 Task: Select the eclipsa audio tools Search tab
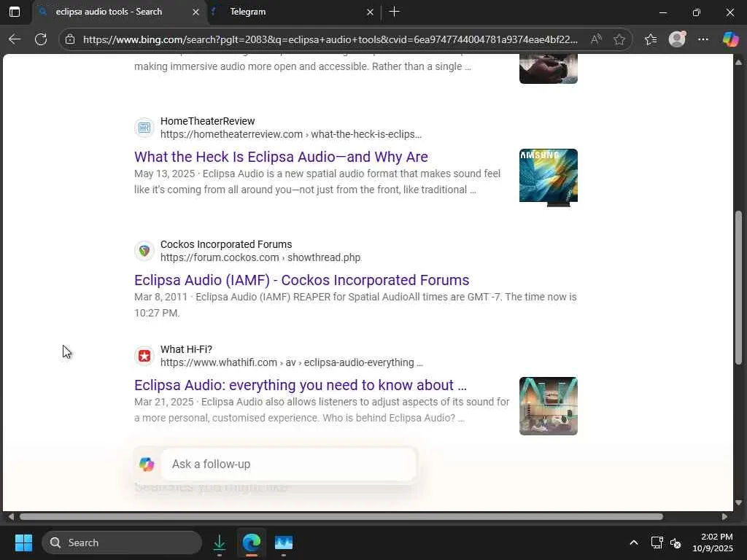coord(119,12)
